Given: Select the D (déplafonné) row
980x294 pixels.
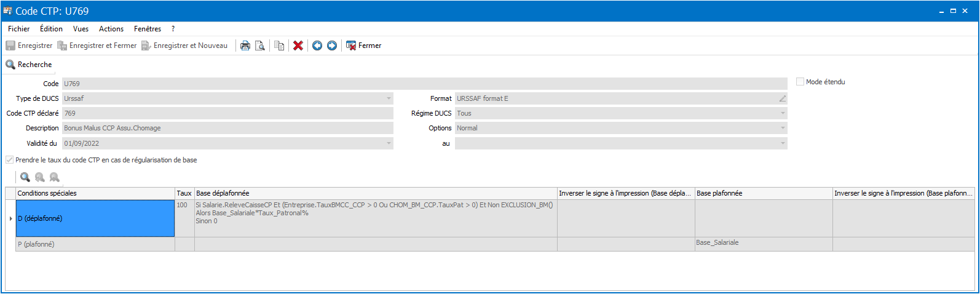Looking at the screenshot, I should pos(95,218).
